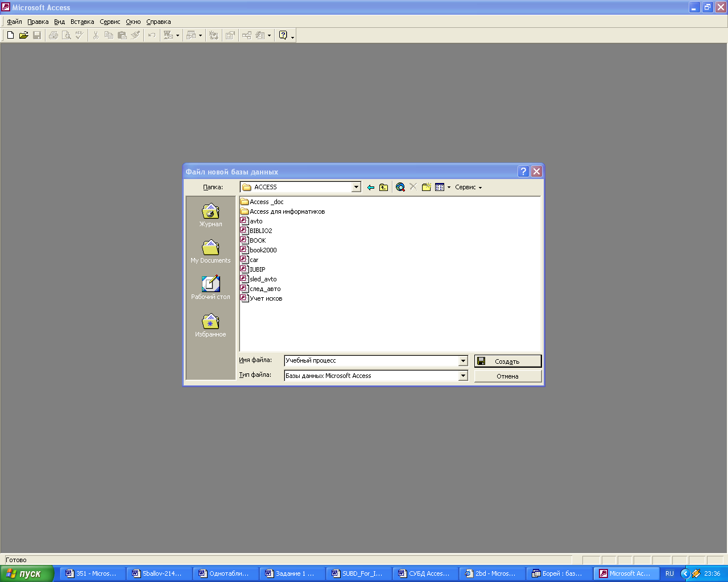Open the Файл menu
Image resolution: width=728 pixels, height=582 pixels.
coord(14,22)
